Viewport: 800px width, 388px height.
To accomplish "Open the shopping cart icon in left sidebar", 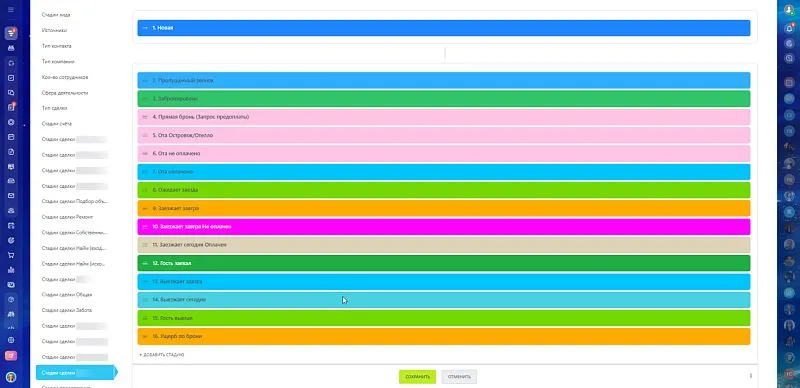I will tap(11, 255).
